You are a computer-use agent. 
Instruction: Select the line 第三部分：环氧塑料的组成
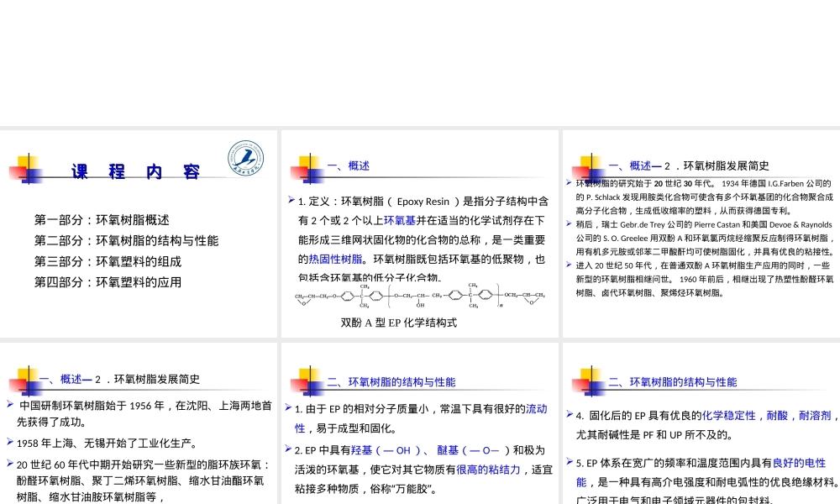108,261
